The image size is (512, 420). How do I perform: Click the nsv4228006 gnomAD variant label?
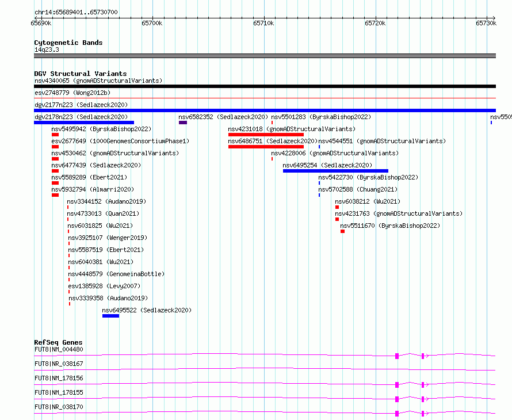[335, 153]
